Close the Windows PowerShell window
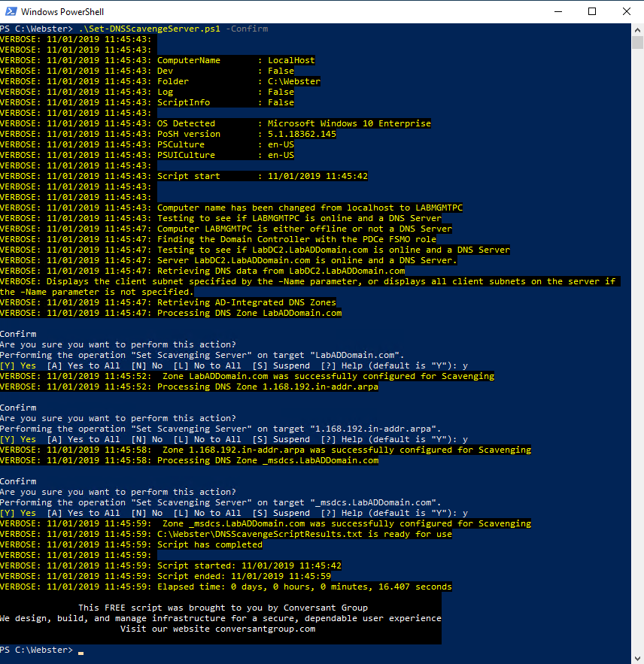644x664 pixels. click(x=627, y=11)
